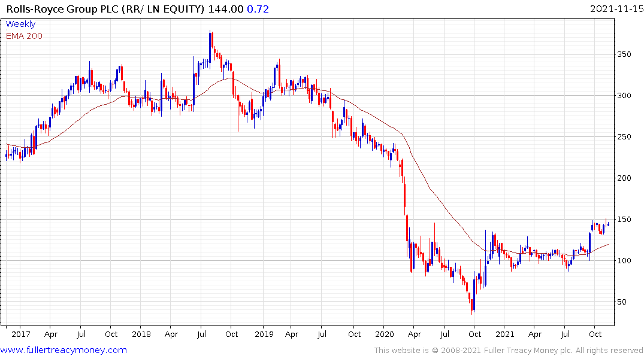Click the latest candlestick at the chart's right edge

coord(608,224)
